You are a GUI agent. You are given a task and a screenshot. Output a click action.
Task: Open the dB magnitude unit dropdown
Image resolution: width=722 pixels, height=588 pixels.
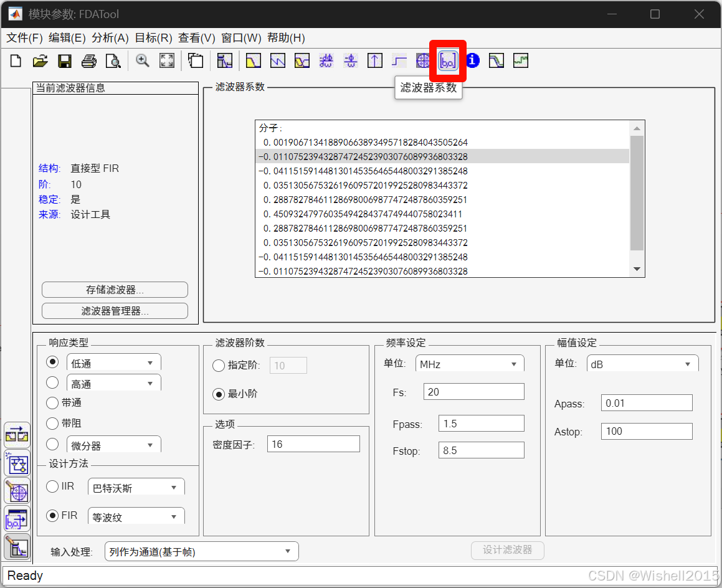click(642, 364)
